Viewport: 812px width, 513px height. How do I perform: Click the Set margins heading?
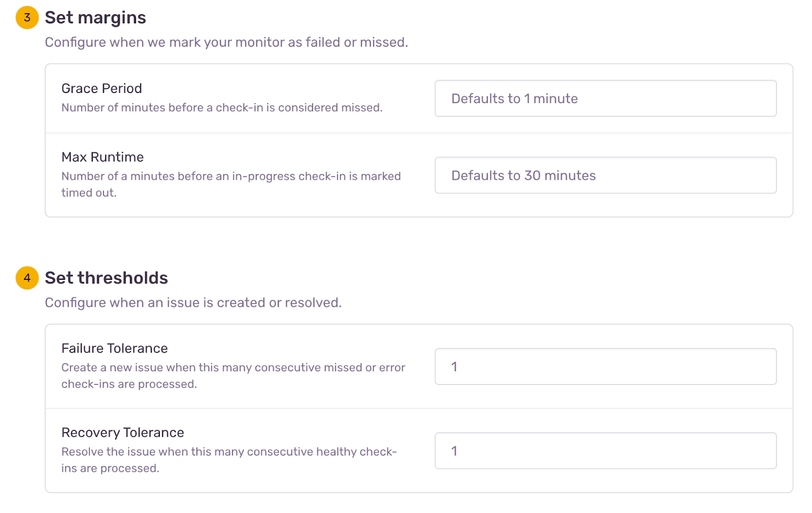95,18
